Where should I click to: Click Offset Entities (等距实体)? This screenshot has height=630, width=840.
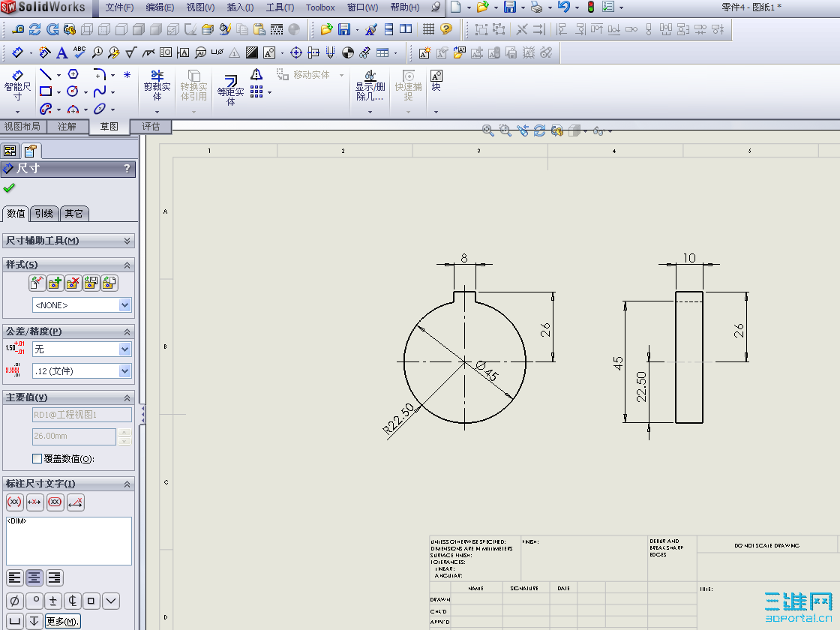point(230,89)
